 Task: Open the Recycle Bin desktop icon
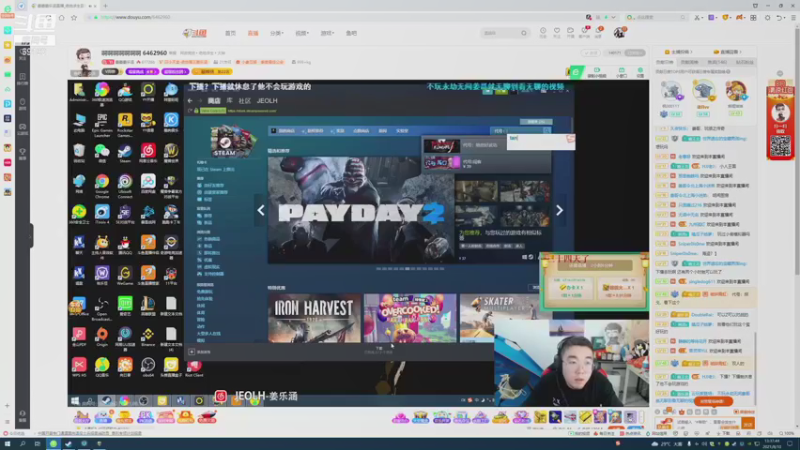79,153
